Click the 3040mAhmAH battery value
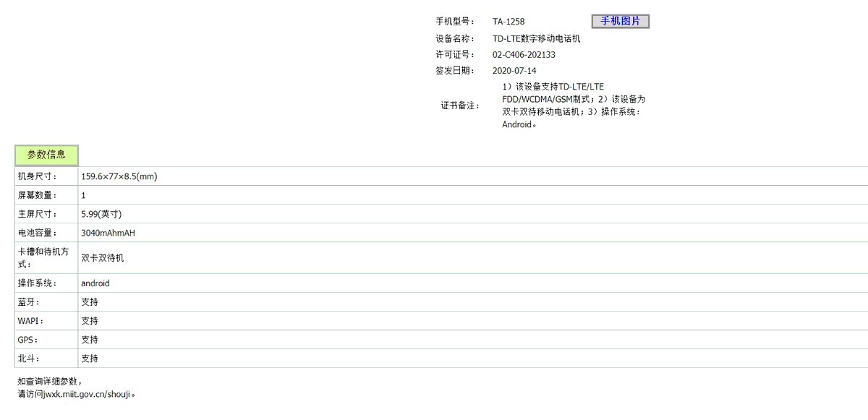 pyautogui.click(x=109, y=233)
